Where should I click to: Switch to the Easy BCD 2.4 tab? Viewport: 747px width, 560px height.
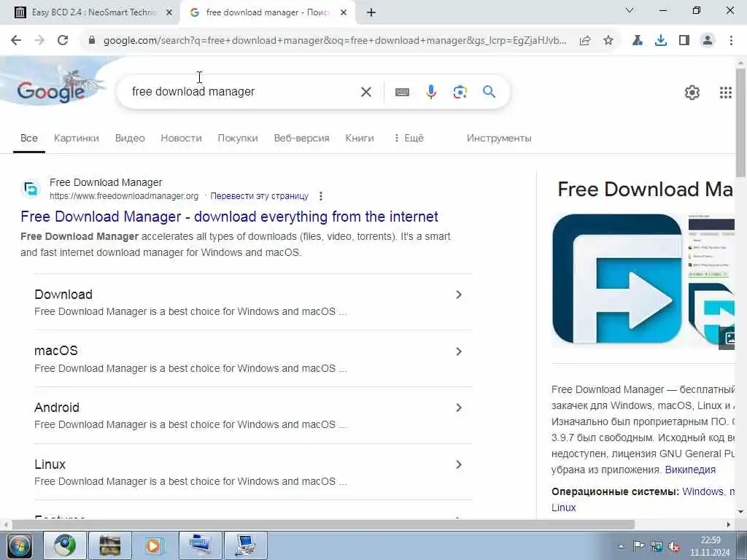pos(94,13)
